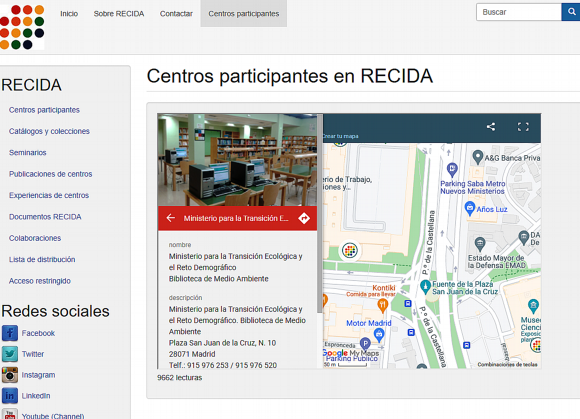Open the Facebook social icon
Screen dimensions: 580x419
click(10, 333)
